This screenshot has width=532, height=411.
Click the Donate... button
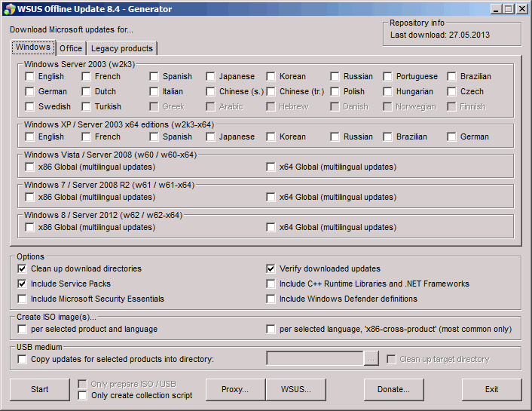[x=393, y=390]
